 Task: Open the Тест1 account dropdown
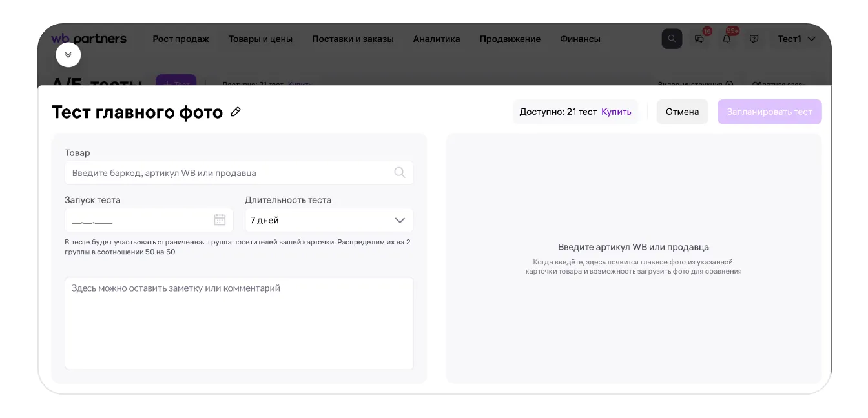tap(796, 39)
